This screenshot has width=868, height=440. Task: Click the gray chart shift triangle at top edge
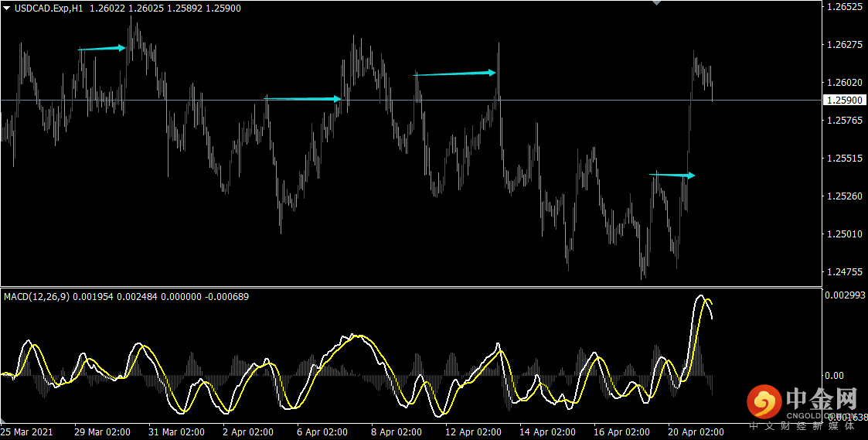coord(656,3)
